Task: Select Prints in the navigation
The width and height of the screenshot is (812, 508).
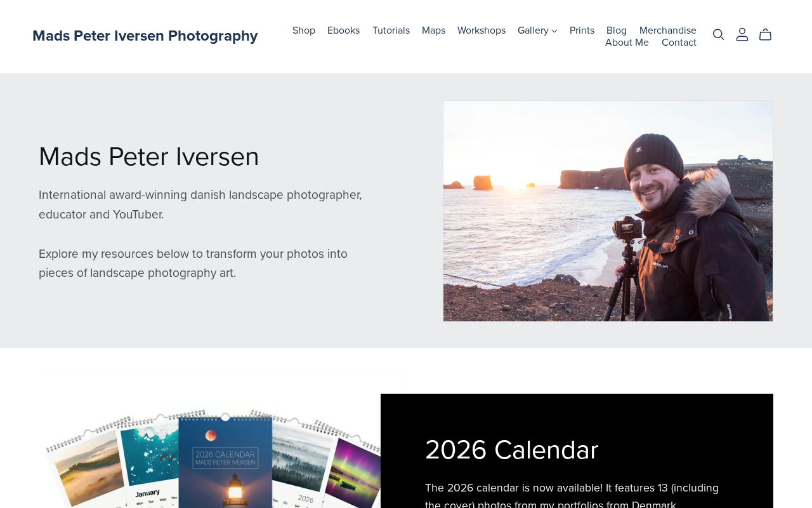Action: pos(582,30)
